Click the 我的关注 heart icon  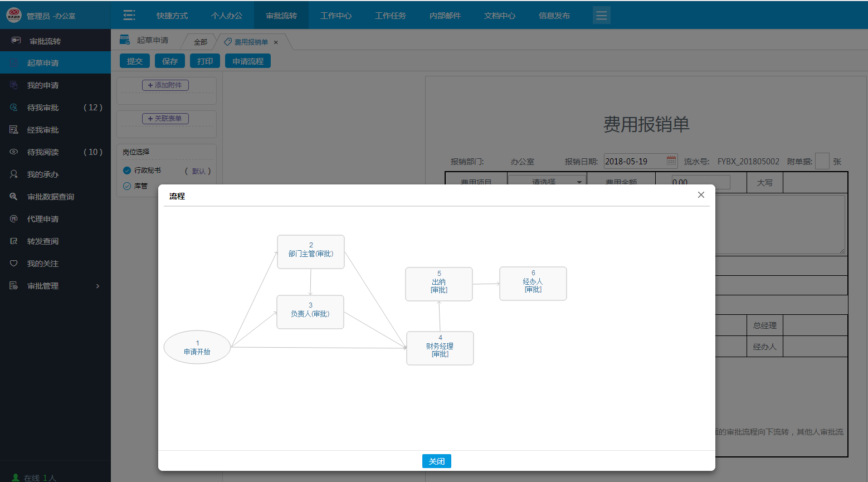14,264
